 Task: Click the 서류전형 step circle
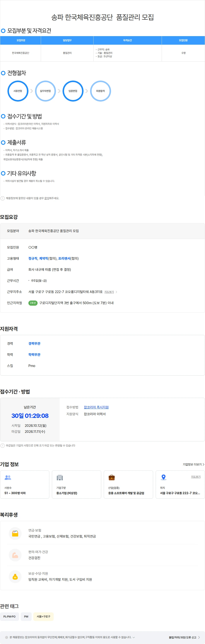point(18,91)
